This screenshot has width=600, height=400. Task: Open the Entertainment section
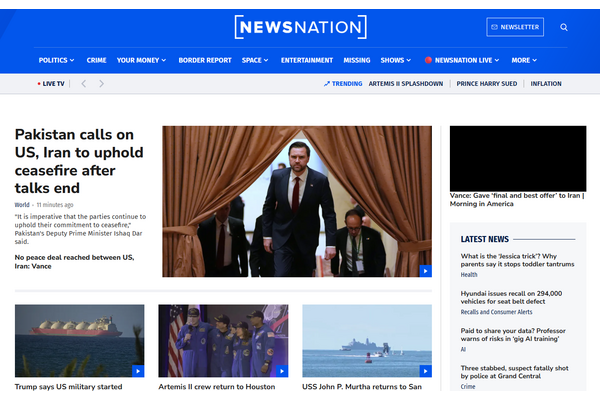[x=307, y=60]
